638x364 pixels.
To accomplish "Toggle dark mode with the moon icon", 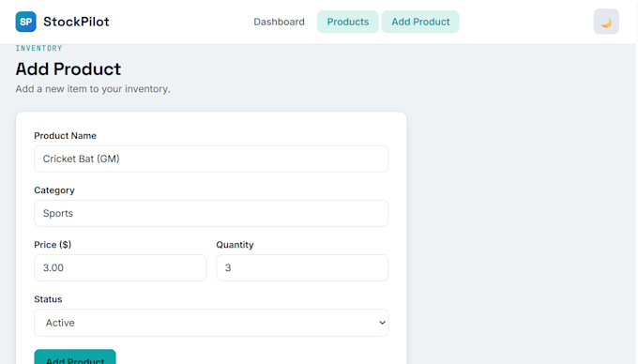I will point(606,22).
